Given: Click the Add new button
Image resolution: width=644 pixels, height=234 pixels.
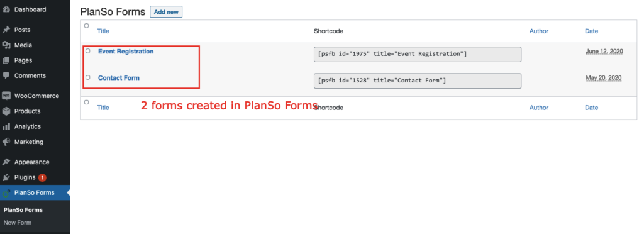Looking at the screenshot, I should 166,12.
